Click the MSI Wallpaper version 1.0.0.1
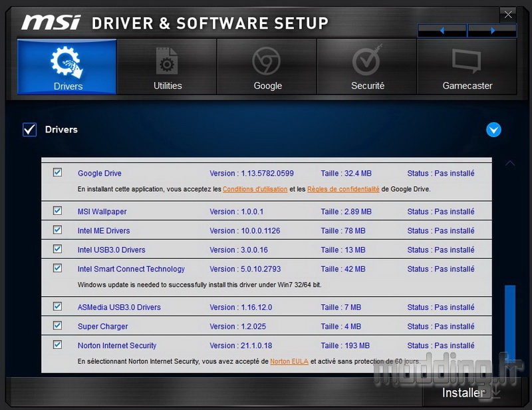Image resolution: width=532 pixels, height=410 pixels. point(237,212)
